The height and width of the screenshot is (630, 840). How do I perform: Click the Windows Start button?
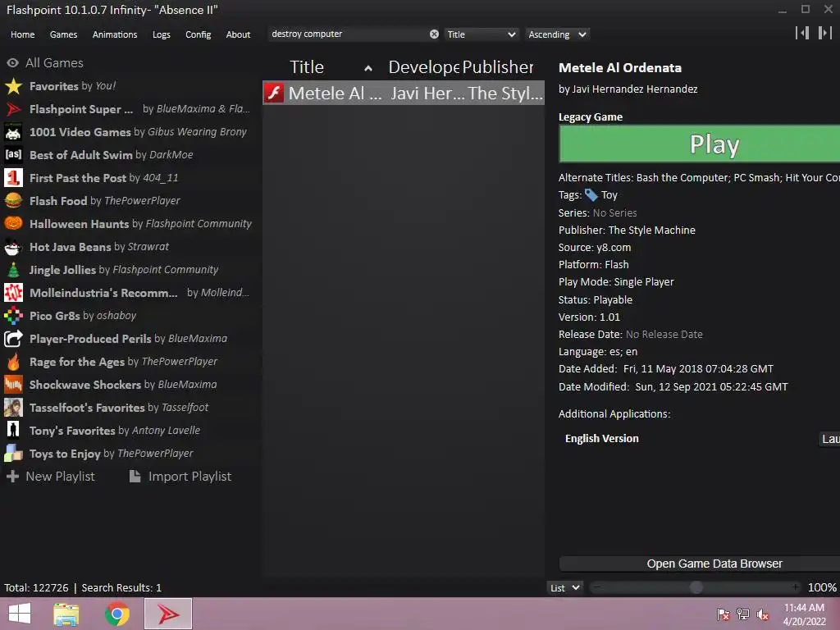[x=20, y=614]
